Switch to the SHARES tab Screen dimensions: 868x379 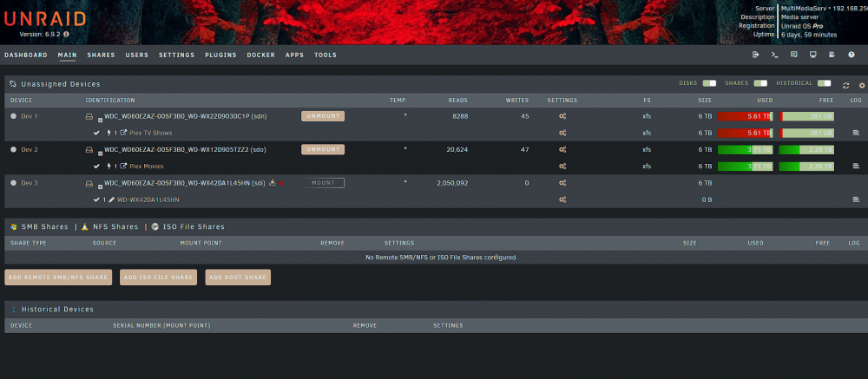coord(101,56)
